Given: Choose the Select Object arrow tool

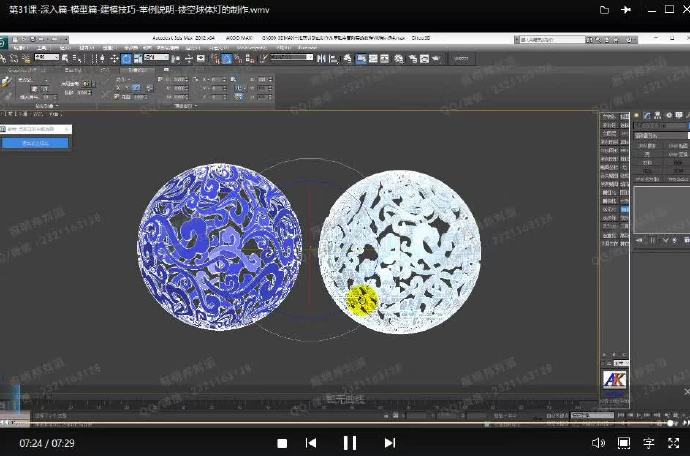Looking at the screenshot, I should pyautogui.click(x=65, y=58).
